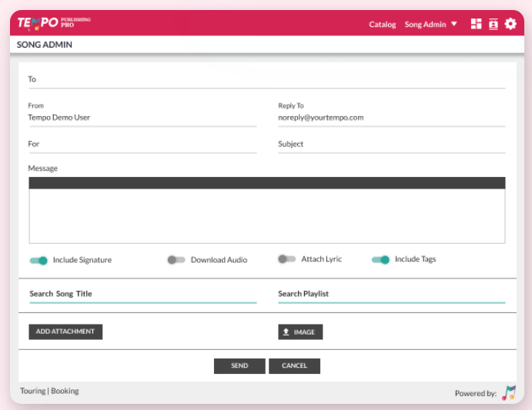Open the Song Admin menu
The image size is (532, 410).
(425, 25)
